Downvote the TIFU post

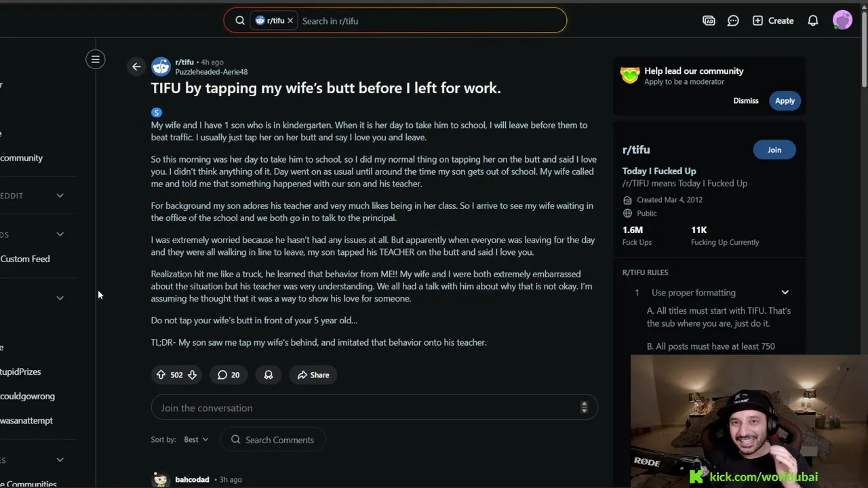pos(193,375)
